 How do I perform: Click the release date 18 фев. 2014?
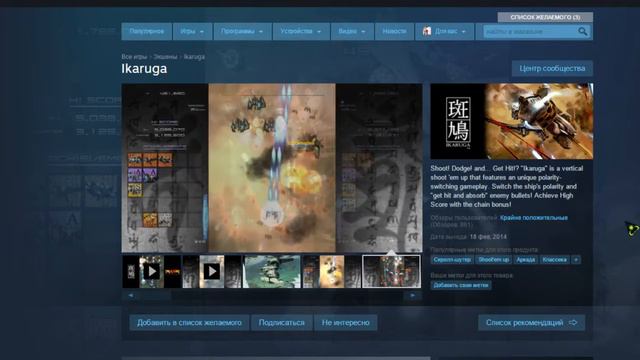click(488, 237)
